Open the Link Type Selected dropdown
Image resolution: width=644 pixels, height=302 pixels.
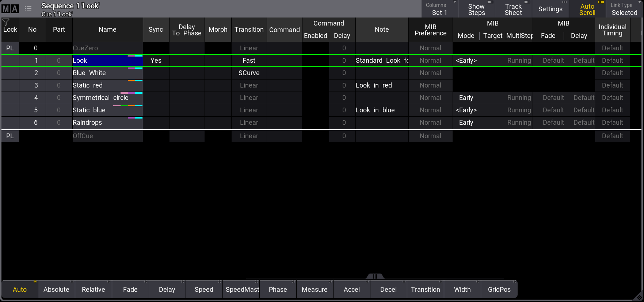point(624,9)
